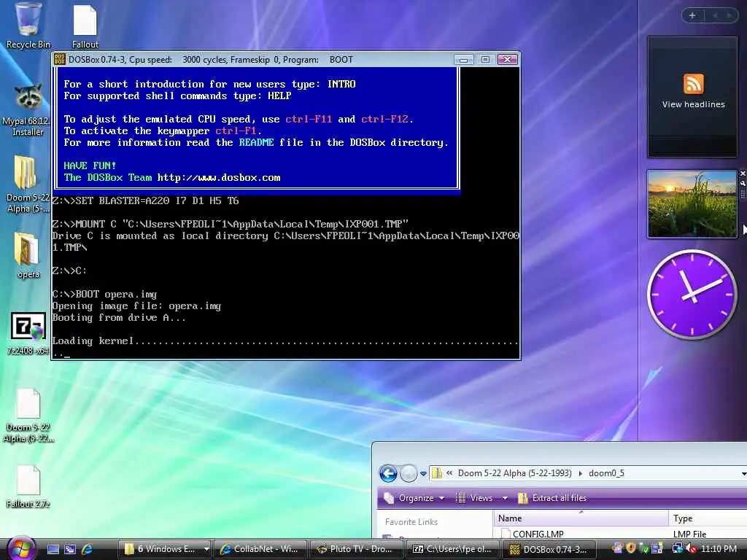This screenshot has height=560, width=747.
Task: Click the DOSBox title bar text
Action: pos(211,60)
